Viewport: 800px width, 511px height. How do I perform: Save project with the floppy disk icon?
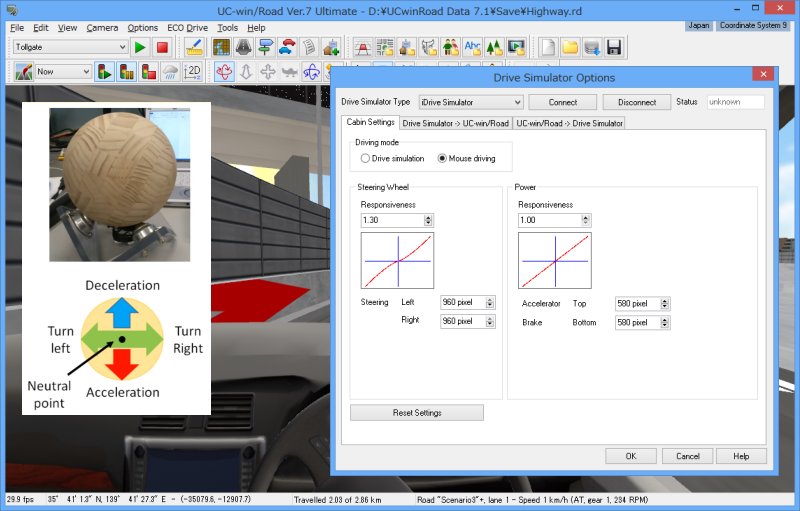(614, 47)
